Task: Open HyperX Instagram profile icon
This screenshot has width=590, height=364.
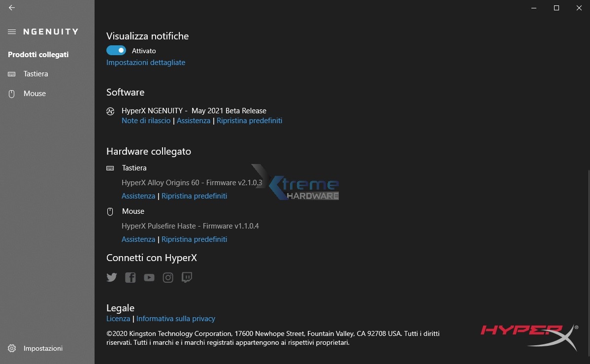Action: click(168, 278)
